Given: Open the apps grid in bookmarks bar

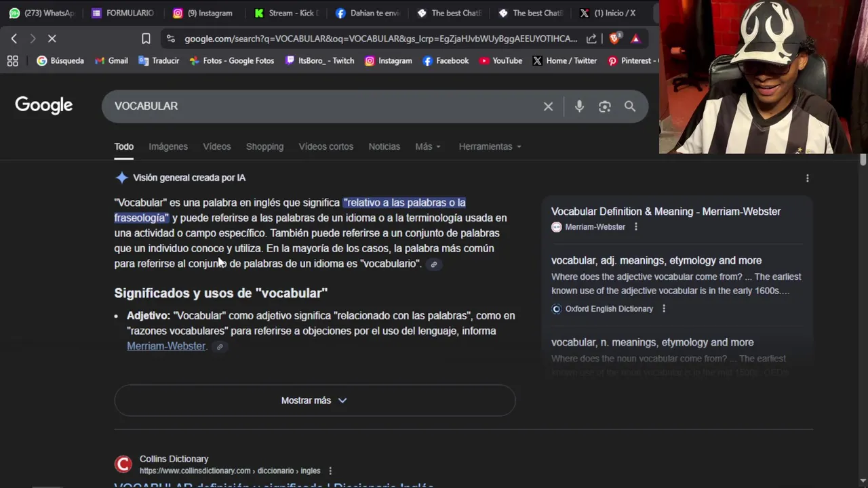Looking at the screenshot, I should click(x=12, y=61).
